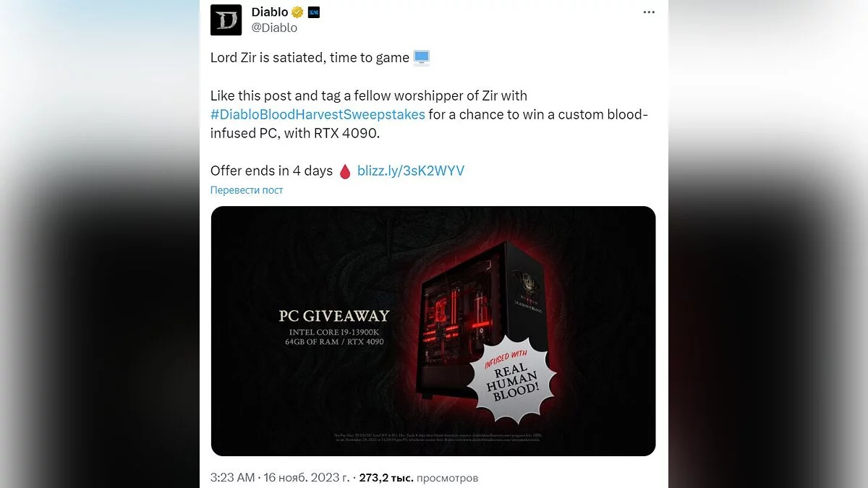Screen dimensions: 868x488
Task: Follow the blizz.ly/3sK2WYV link
Action: tap(411, 171)
